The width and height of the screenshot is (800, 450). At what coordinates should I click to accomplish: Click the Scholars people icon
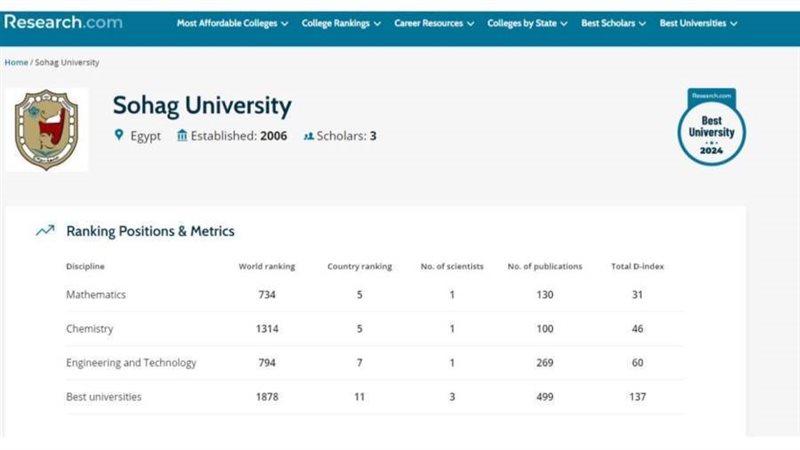[309, 136]
